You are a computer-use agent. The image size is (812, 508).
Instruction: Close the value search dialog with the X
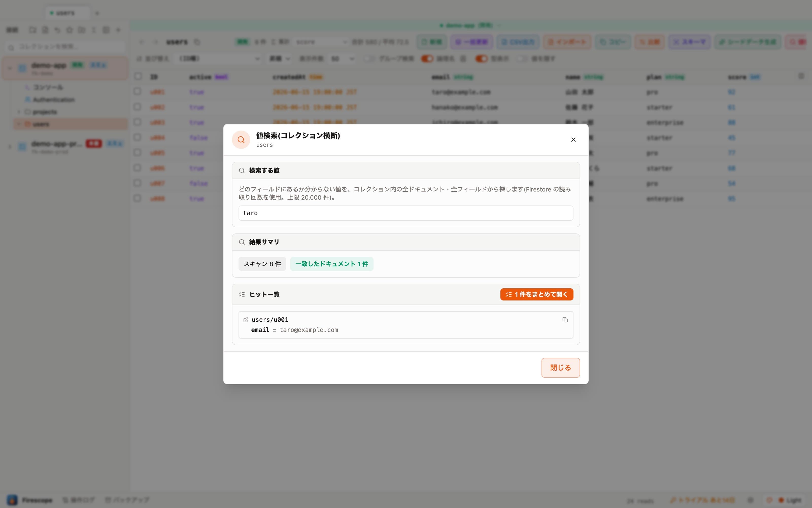573,140
